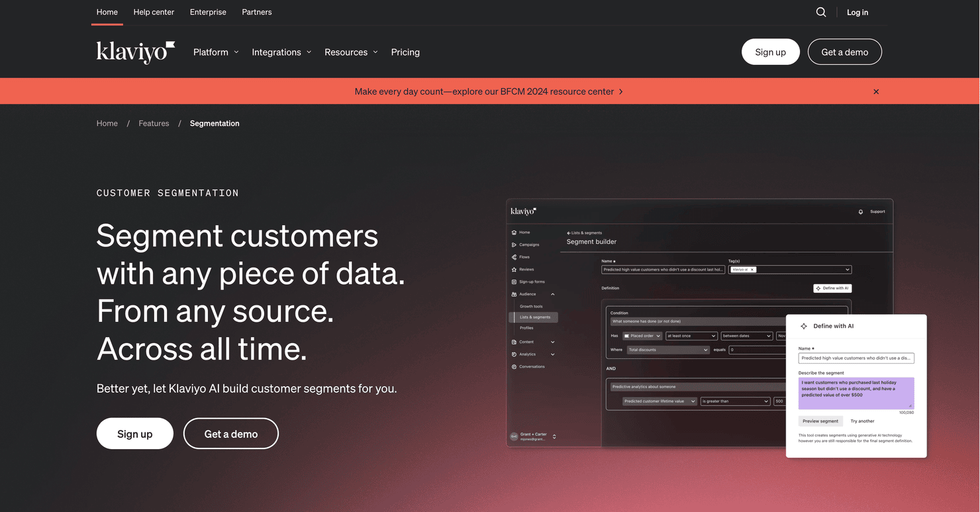Screen dimensions: 980x512
Task: Click the Conversations icon in preview sidebar
Action: (514, 367)
